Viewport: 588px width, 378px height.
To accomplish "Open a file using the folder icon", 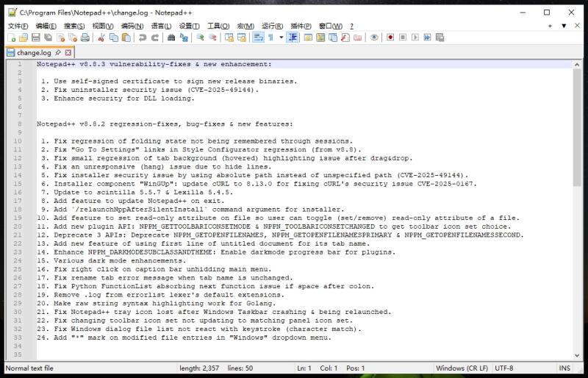I will 24,38.
